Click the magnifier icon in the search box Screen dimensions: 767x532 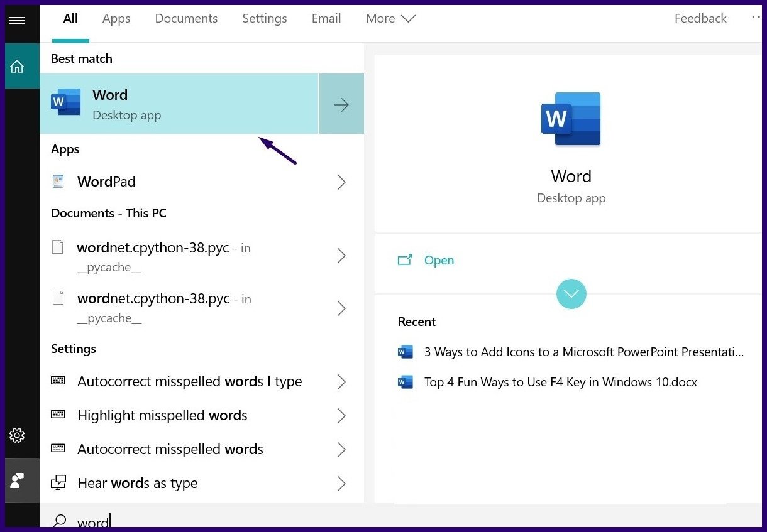point(60,522)
